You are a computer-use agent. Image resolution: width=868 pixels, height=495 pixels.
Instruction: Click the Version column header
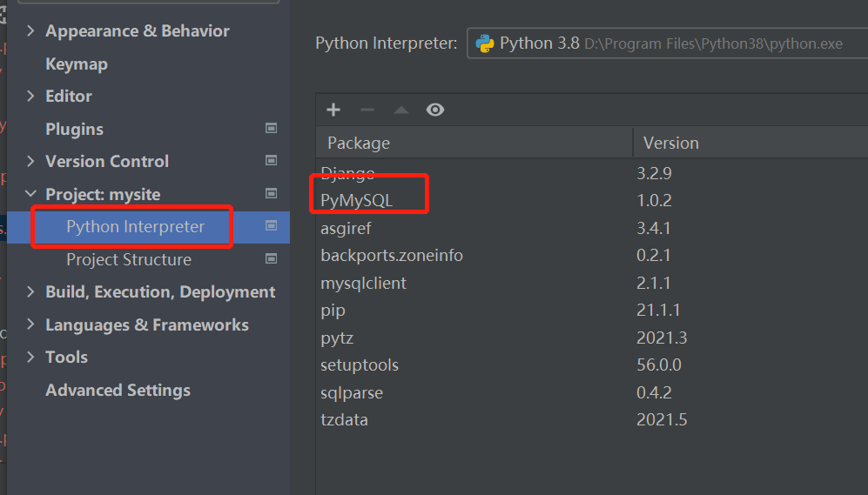coord(670,143)
